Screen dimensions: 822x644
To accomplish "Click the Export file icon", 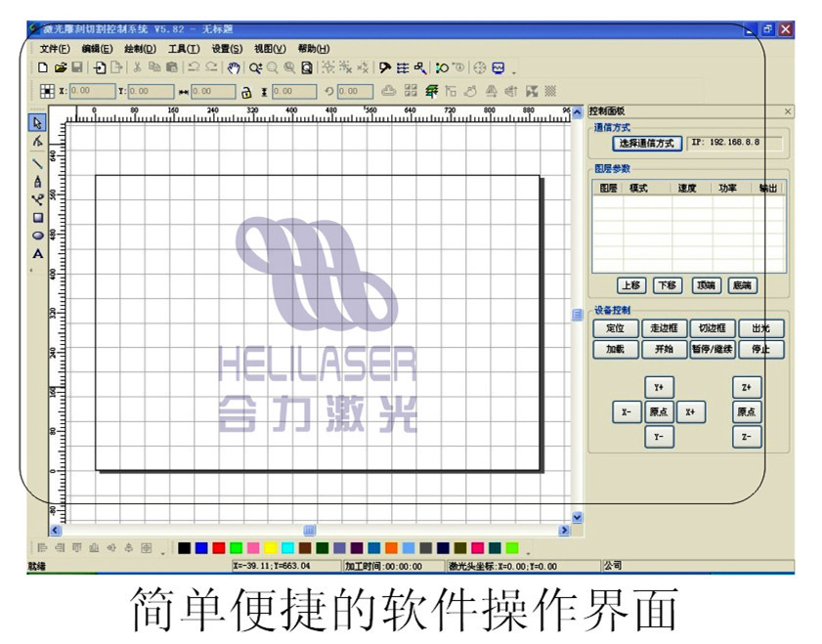I will [x=116, y=67].
